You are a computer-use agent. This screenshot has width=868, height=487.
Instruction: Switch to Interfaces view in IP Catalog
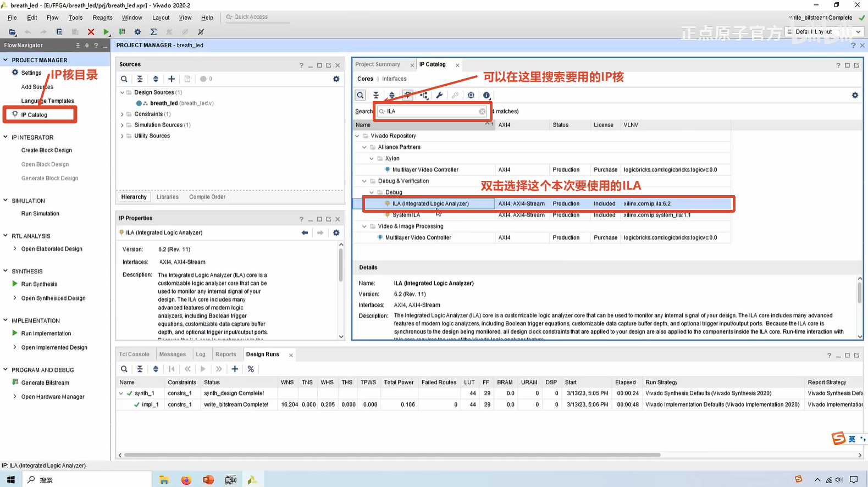[394, 79]
